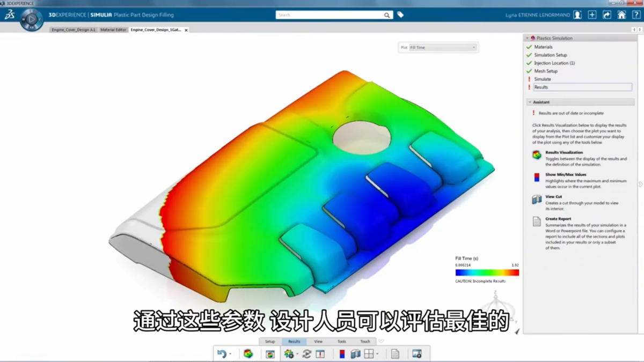Viewport: 644px width, 362px height.
Task: Click the Create Report document icon
Action: pos(537,221)
